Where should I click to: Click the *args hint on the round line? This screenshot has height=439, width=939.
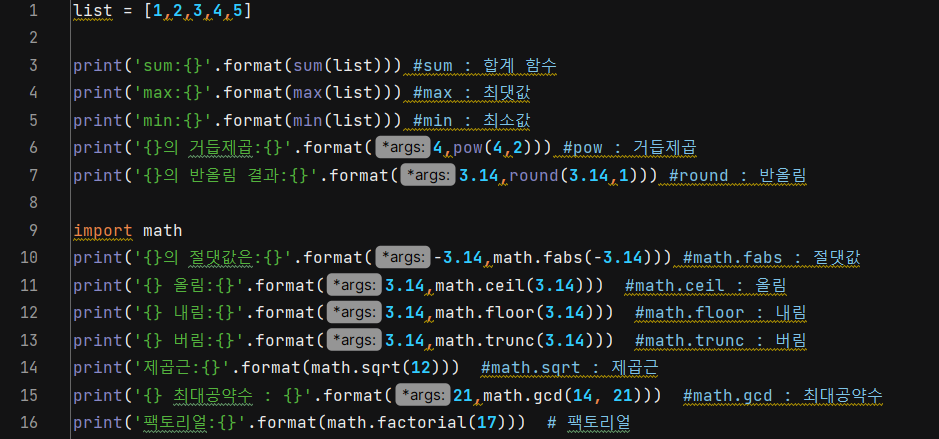[x=428, y=175]
